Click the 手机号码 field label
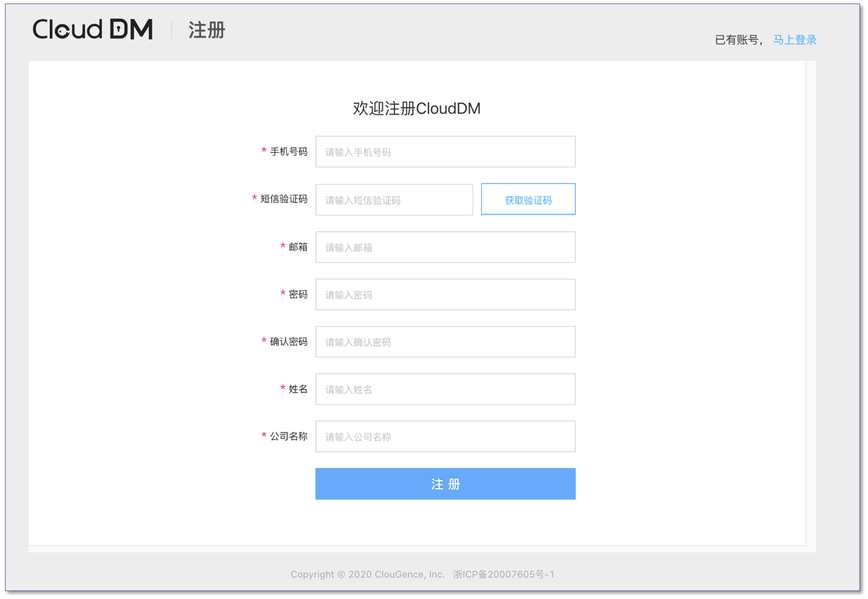The width and height of the screenshot is (868, 599). point(289,151)
